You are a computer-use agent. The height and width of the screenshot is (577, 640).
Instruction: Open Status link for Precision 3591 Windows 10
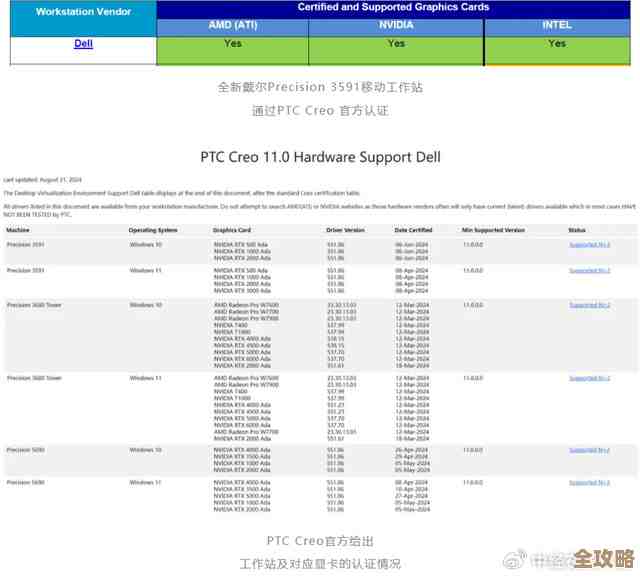click(589, 244)
